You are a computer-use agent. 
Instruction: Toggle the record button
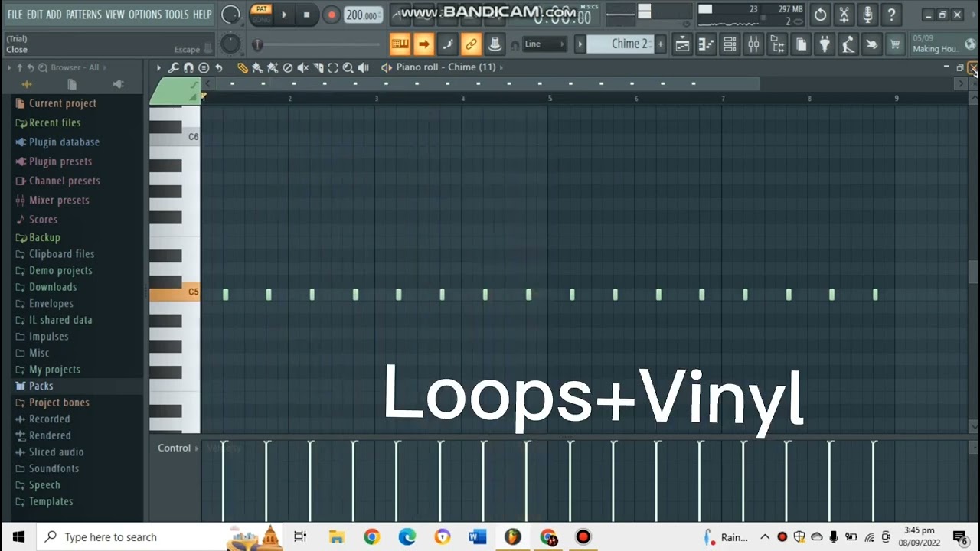[332, 15]
